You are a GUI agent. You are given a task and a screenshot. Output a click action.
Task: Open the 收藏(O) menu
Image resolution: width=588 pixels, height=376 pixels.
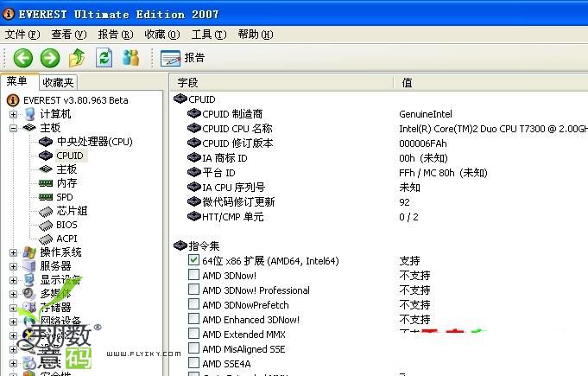[x=162, y=35]
